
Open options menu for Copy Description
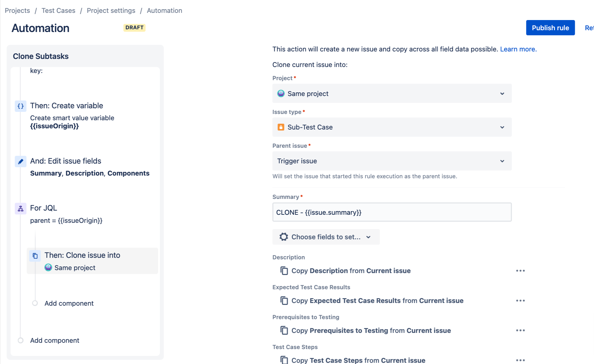(x=521, y=270)
